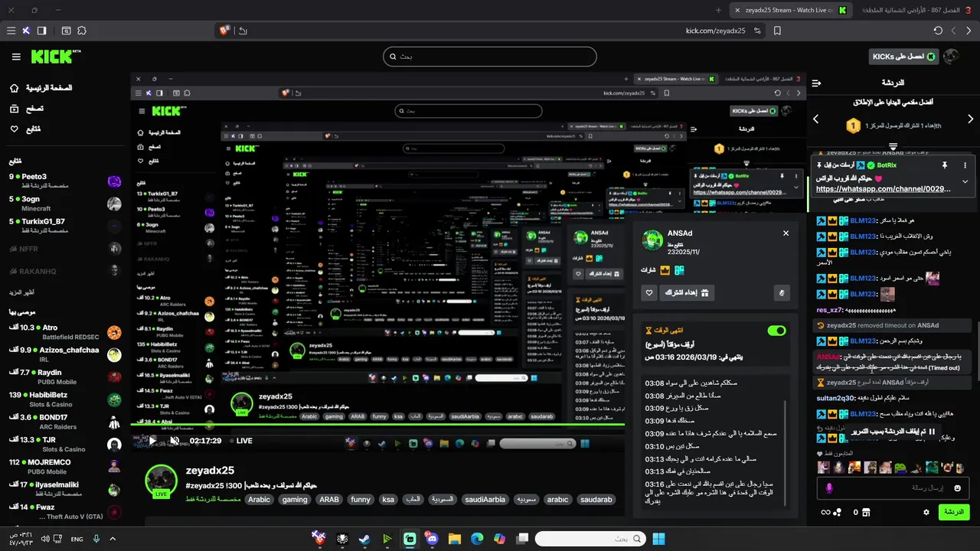This screenshot has width=980, height=551.
Task: Go to the home page sidebar item
Action: pos(41,88)
